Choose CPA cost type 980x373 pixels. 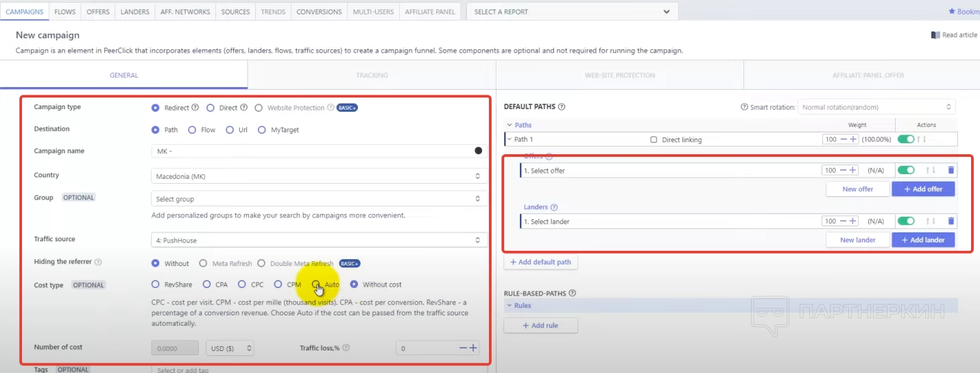tap(206, 284)
